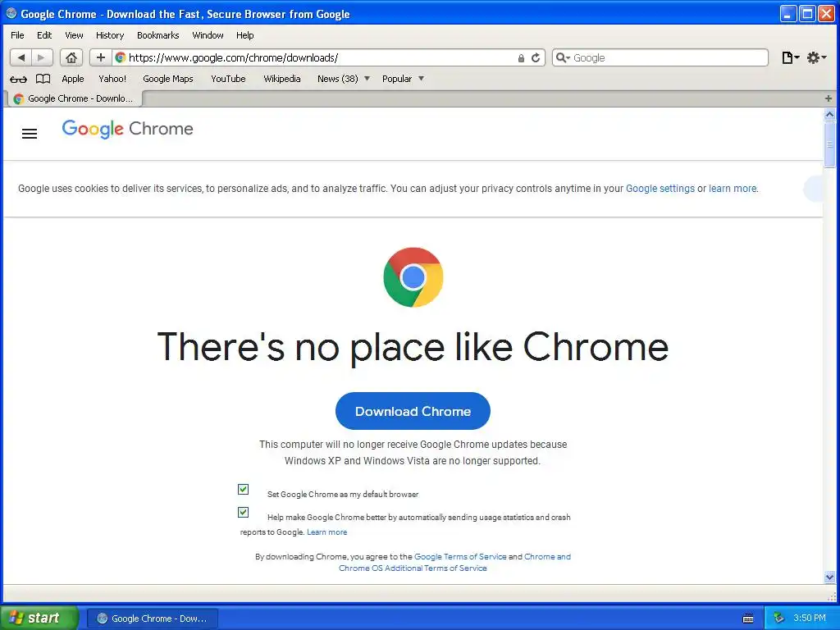Image resolution: width=840 pixels, height=630 pixels.
Task: Open the Wikipedia bookmark
Action: (x=282, y=79)
